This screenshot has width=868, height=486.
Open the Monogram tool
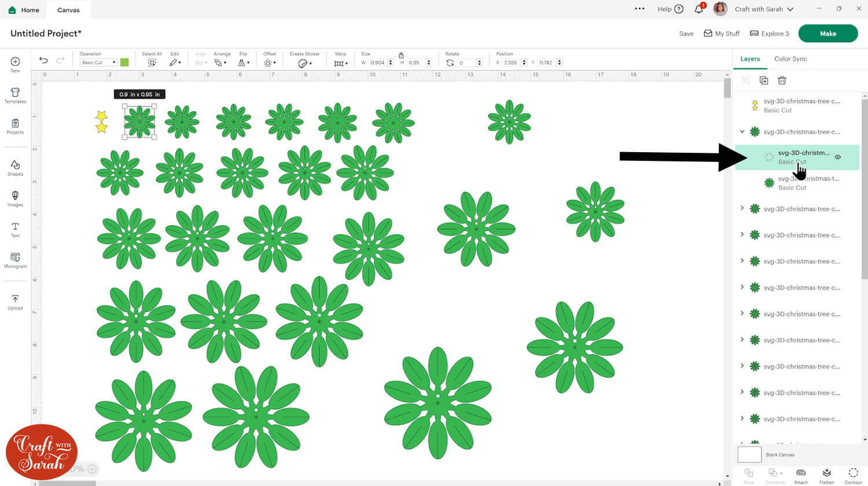click(15, 260)
